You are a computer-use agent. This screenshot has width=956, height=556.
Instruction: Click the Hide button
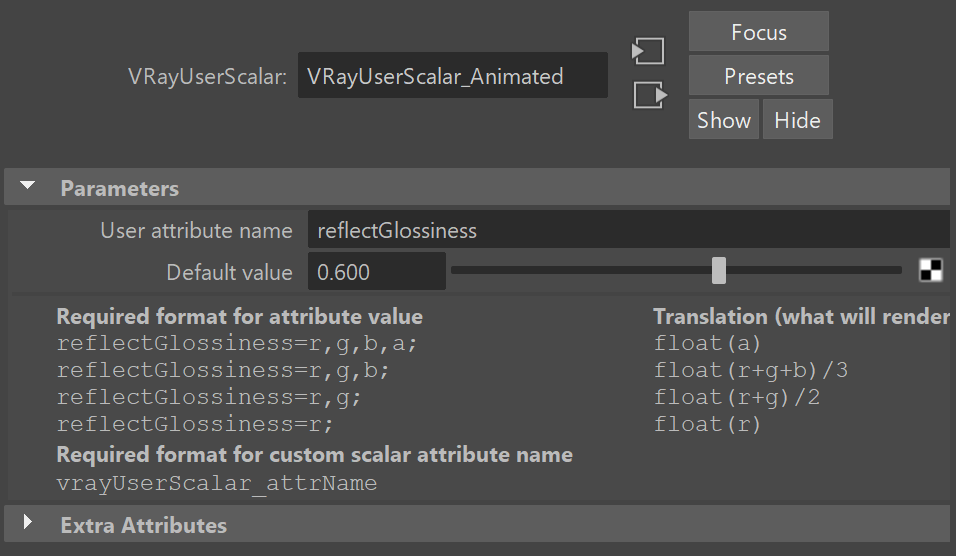[x=797, y=119]
